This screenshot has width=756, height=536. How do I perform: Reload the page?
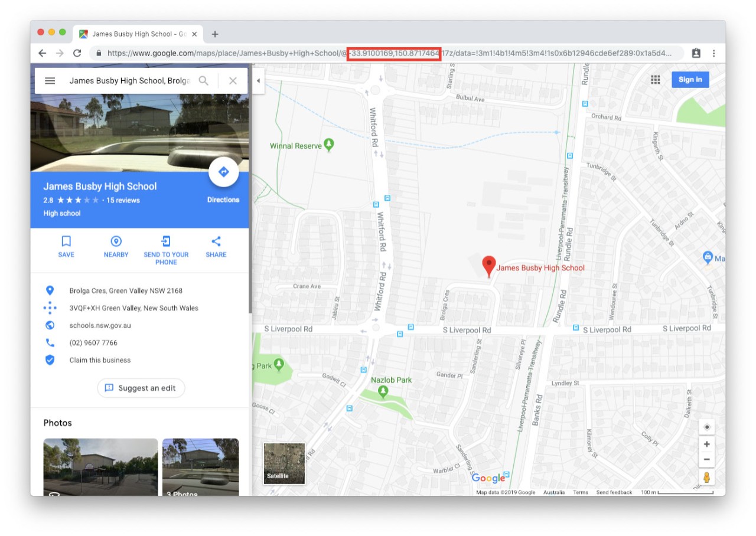(77, 53)
